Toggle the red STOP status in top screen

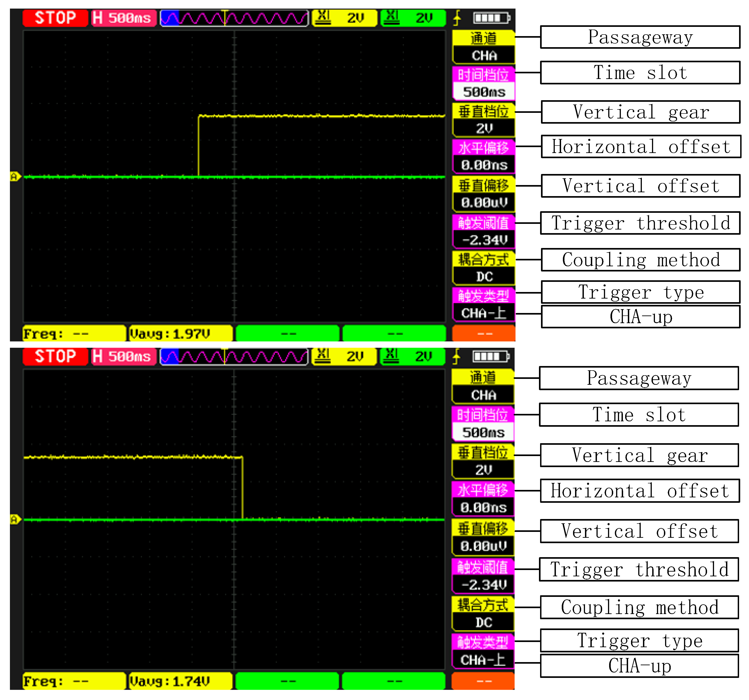coord(55,18)
